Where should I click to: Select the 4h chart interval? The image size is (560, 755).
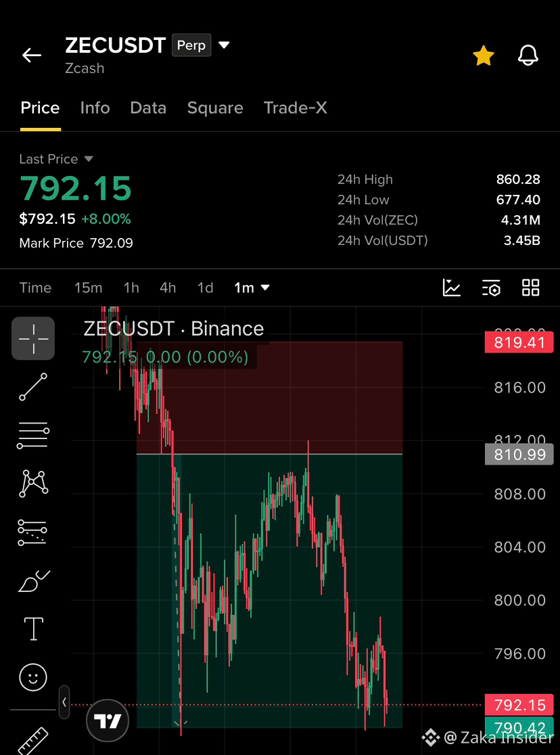(x=168, y=288)
